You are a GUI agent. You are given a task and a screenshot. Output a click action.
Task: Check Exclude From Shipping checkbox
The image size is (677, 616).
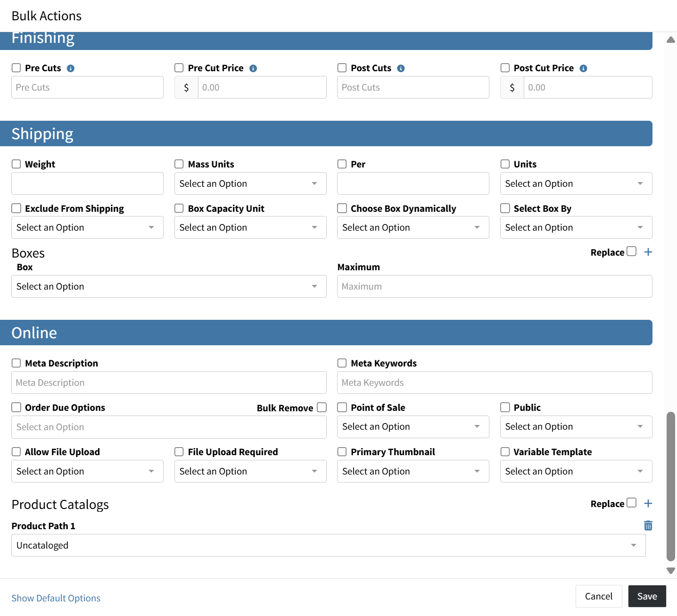pyautogui.click(x=17, y=208)
